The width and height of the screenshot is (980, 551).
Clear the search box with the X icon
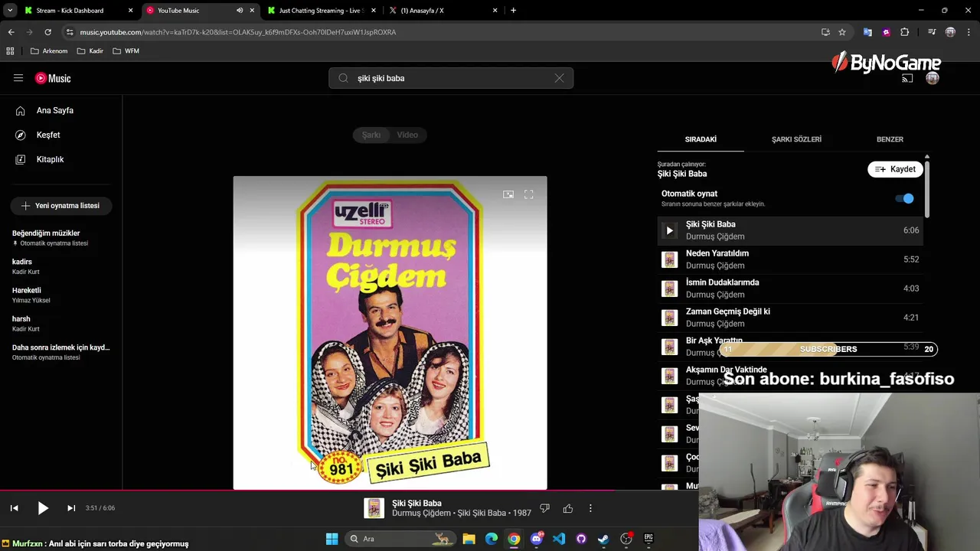tap(559, 78)
